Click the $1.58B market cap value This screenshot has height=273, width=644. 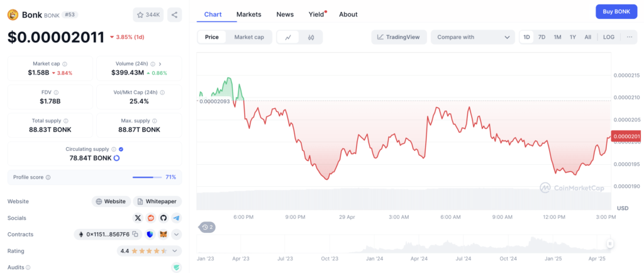[38, 73]
